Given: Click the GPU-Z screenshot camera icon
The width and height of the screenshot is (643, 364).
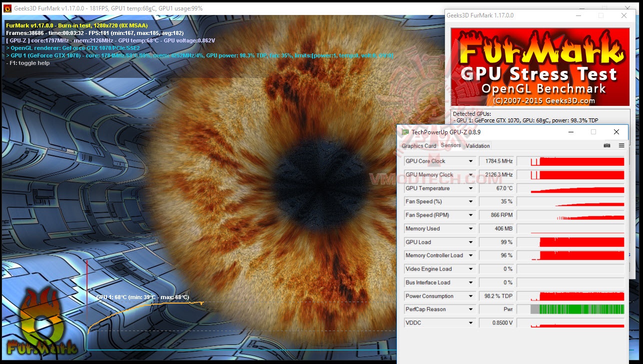Looking at the screenshot, I should pyautogui.click(x=606, y=146).
